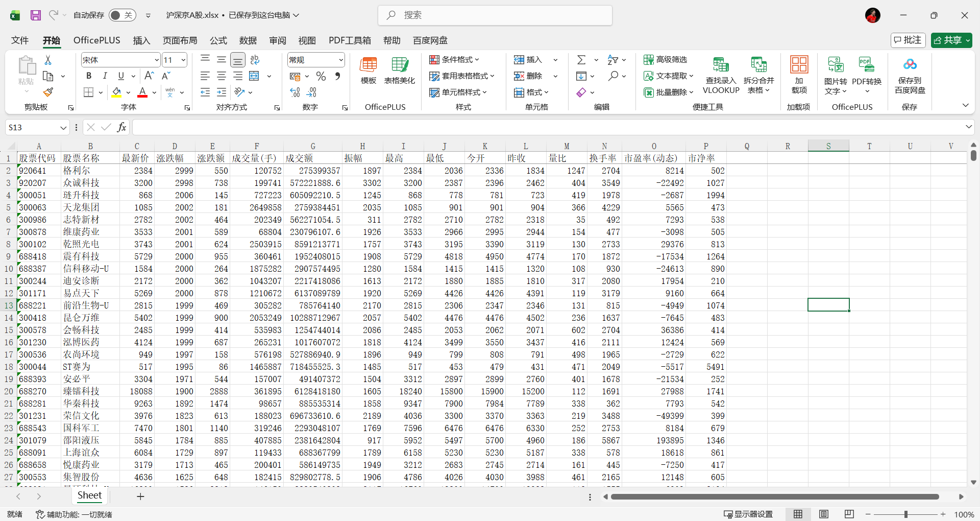Switch to the OfficePLUS tab
Screen dimensions: 980x521
tap(97, 40)
